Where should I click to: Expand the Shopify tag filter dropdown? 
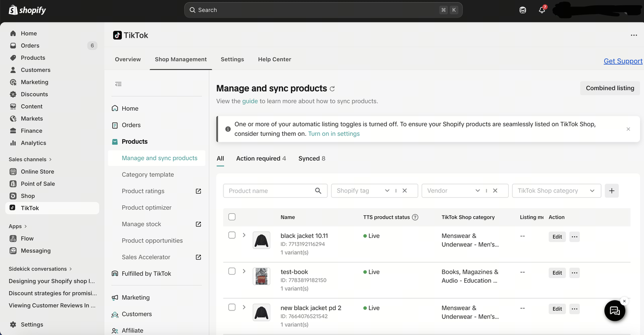[387, 191]
